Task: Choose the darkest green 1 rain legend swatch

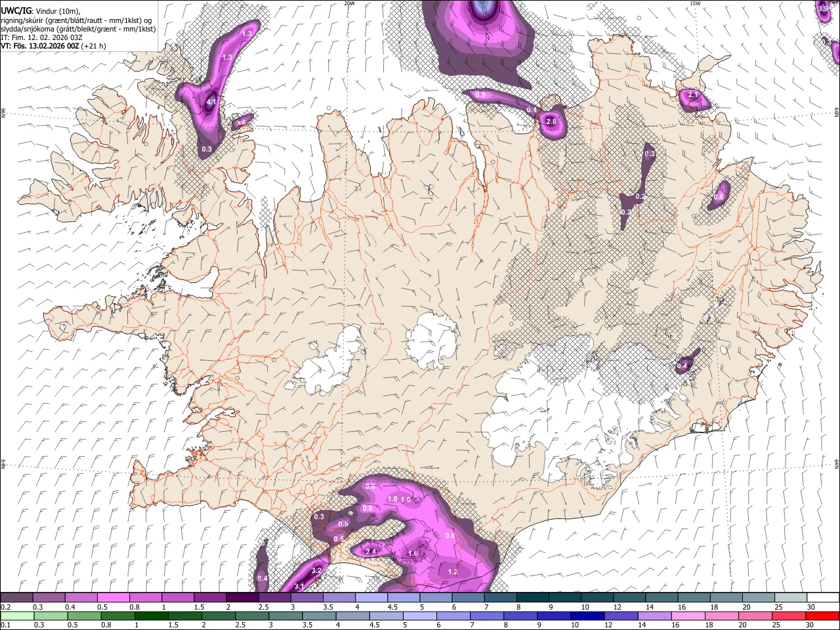Action: click(151, 616)
